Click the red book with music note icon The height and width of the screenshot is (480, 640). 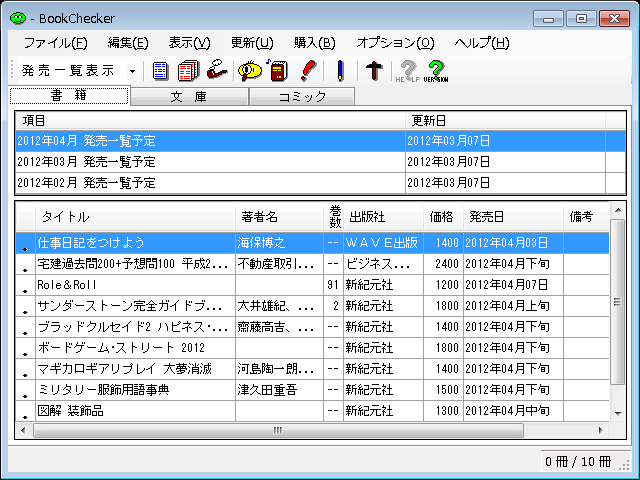click(278, 70)
